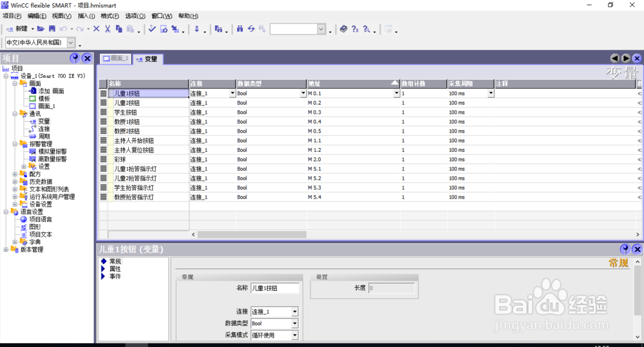Open connection dropdown in 儿童1按钮 row

click(x=232, y=93)
